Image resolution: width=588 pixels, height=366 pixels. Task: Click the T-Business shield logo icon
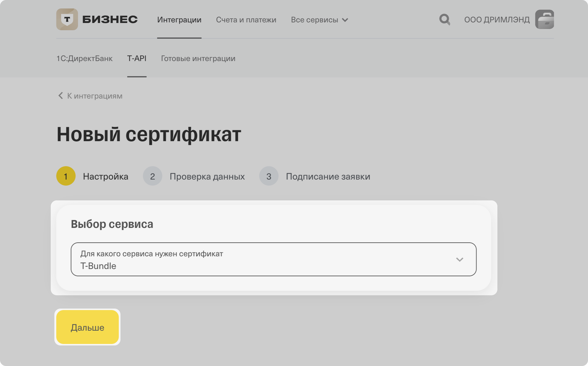tap(67, 19)
